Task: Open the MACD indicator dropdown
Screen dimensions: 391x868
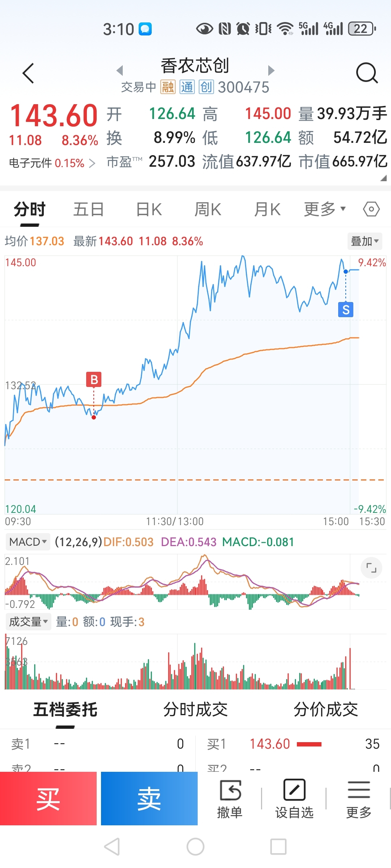Action: (28, 542)
